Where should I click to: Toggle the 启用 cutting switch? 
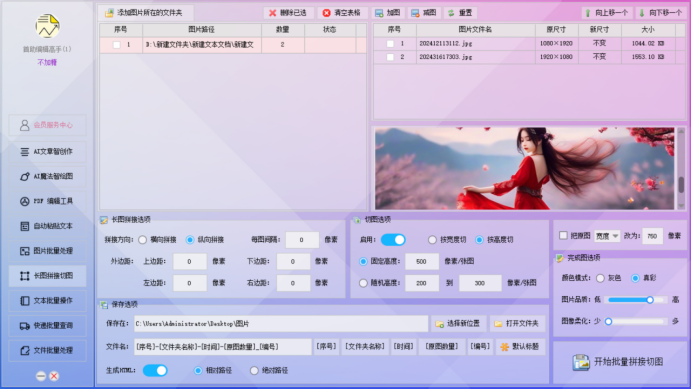tap(393, 240)
